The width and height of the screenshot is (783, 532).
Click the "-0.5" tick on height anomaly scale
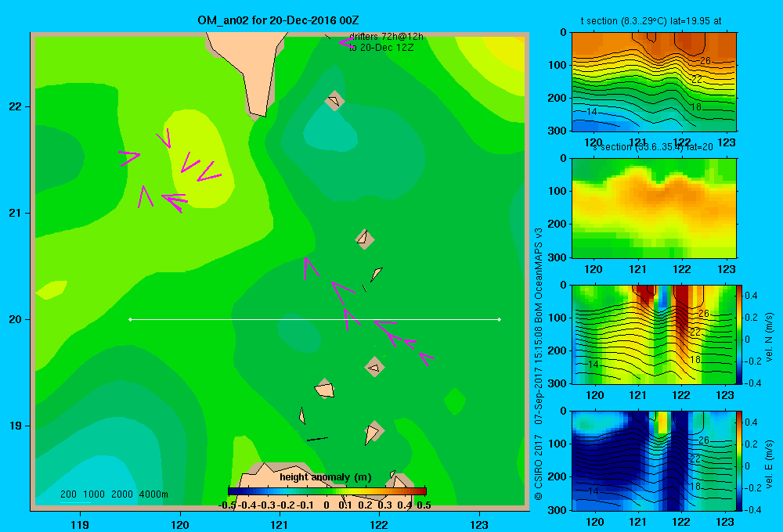pyautogui.click(x=227, y=505)
